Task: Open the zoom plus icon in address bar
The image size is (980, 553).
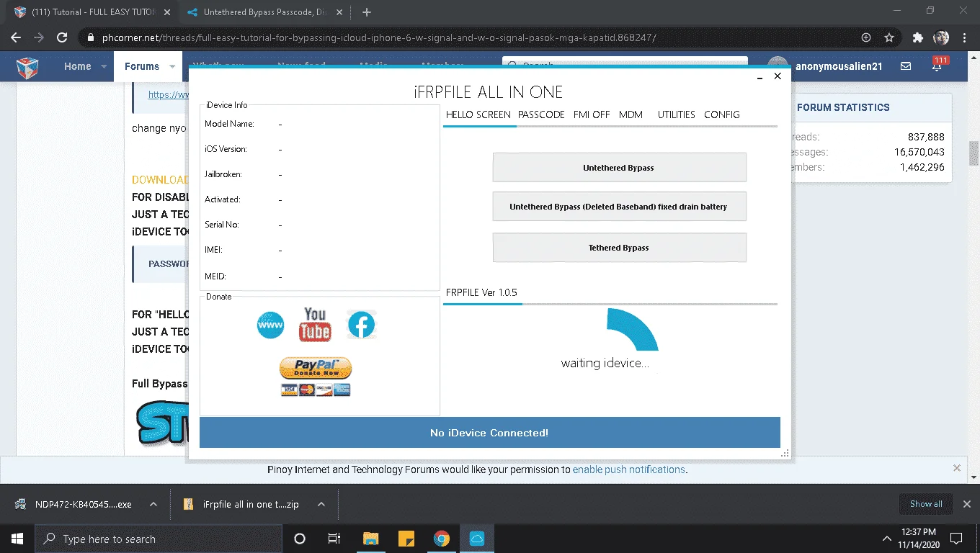Action: [866, 37]
